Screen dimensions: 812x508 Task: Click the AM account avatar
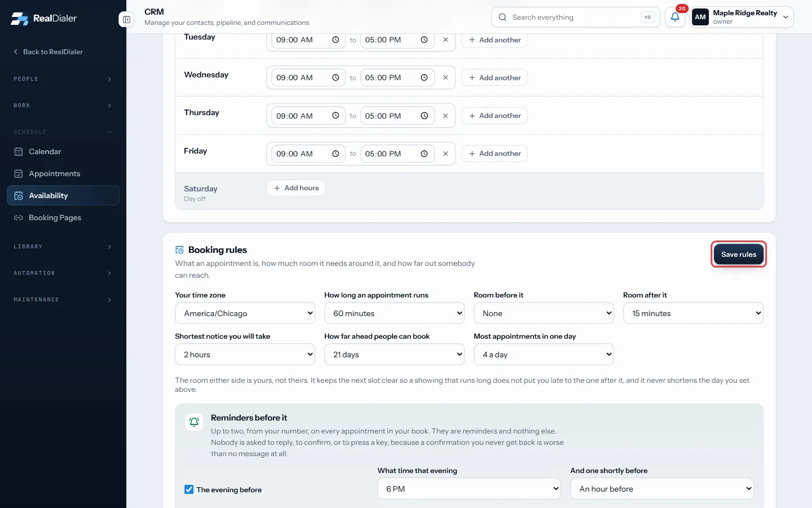pos(700,17)
